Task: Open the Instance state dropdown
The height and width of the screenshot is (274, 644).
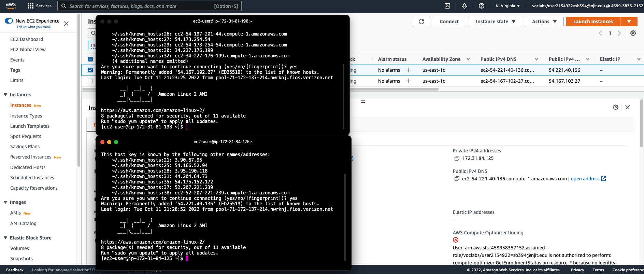Action: 495,22
